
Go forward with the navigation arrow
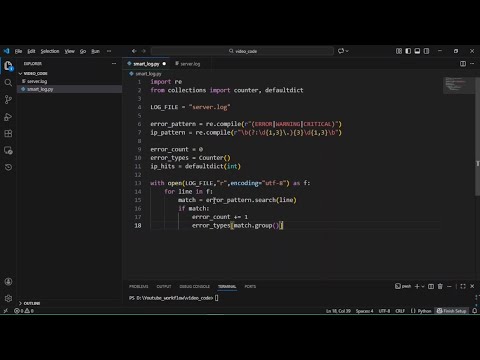tap(144, 51)
